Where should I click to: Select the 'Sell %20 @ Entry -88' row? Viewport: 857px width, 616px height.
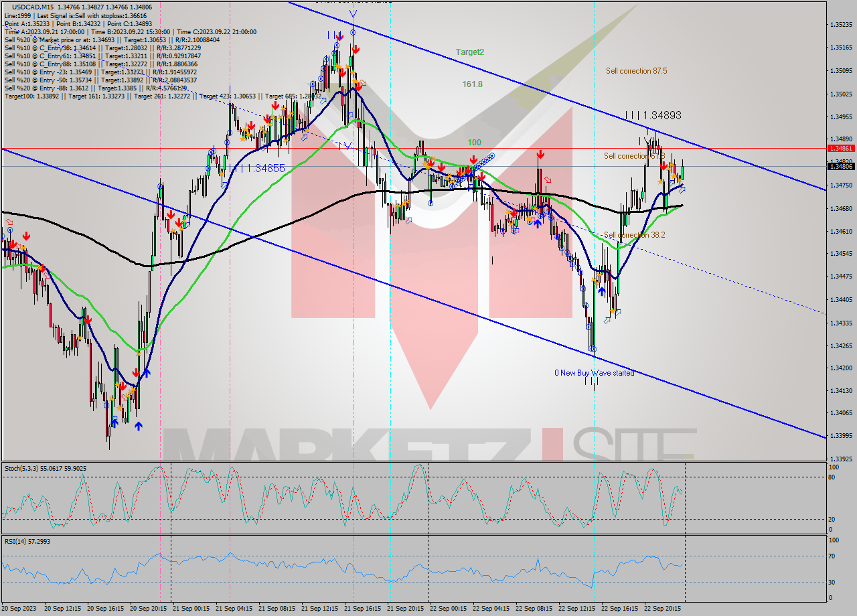pyautogui.click(x=96, y=88)
